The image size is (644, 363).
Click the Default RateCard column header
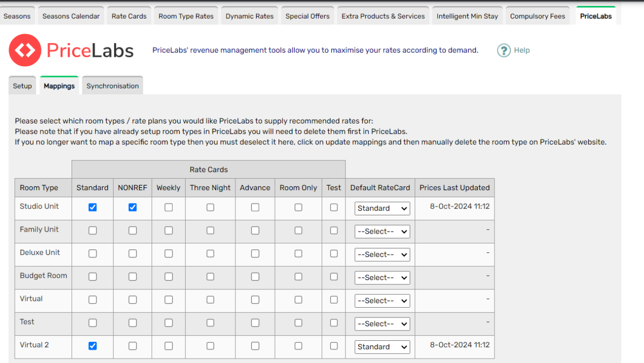pyautogui.click(x=380, y=188)
